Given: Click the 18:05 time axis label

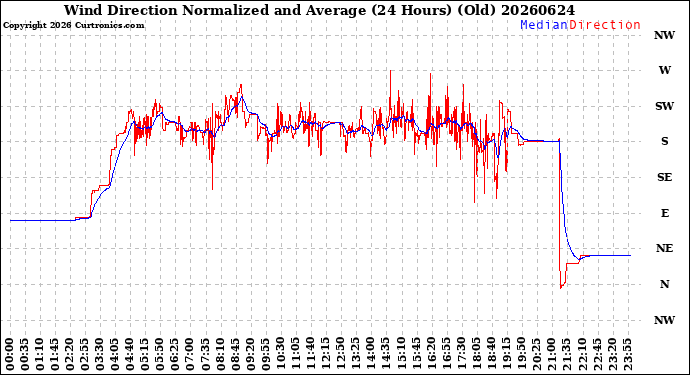Looking at the screenshot, I should click(x=476, y=355).
